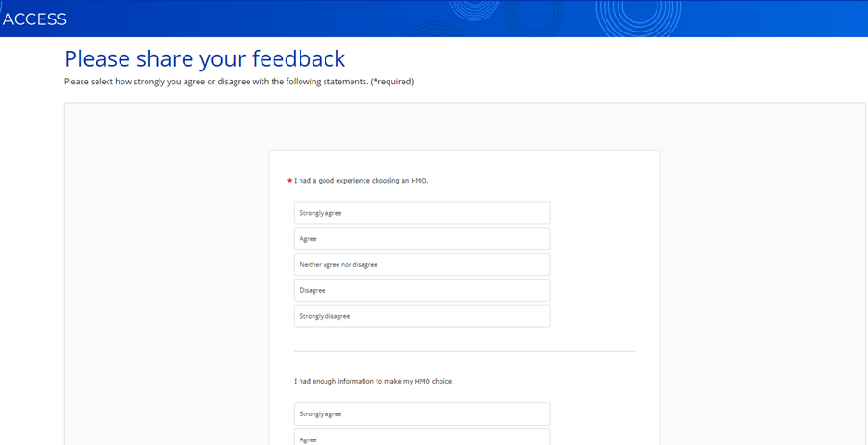Click the Please share your feedback heading
This screenshot has height=445, width=868.
click(x=204, y=59)
